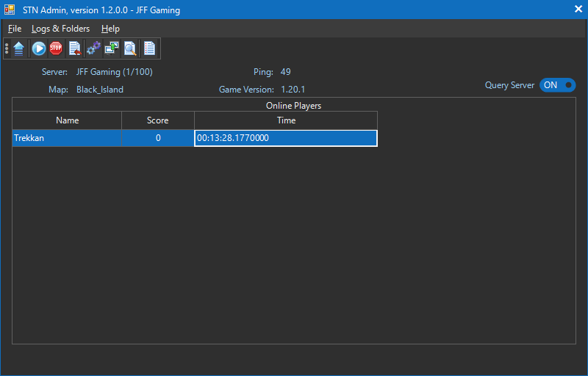Click the red STOP server icon
The width and height of the screenshot is (588, 376).
56,49
